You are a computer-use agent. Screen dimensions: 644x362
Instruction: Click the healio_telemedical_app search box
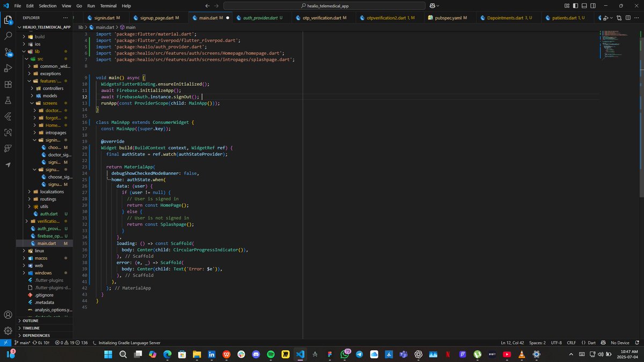coord(324,5)
